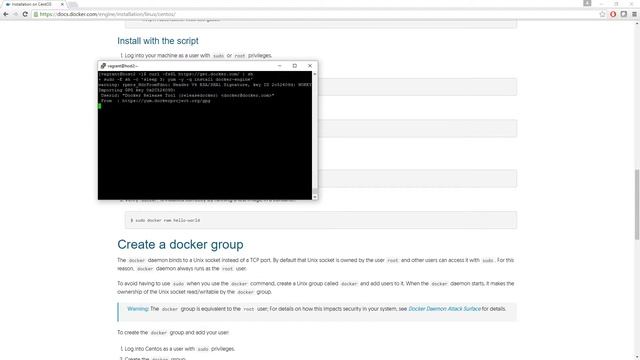
Task: Go back using the browser back arrow
Action: pos(6,14)
